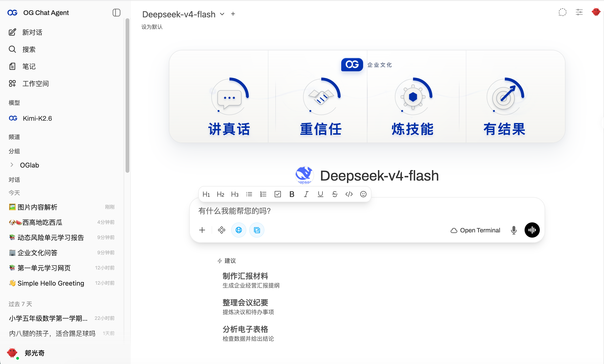Choose suggestion 整理会议纪要

[x=248, y=307]
